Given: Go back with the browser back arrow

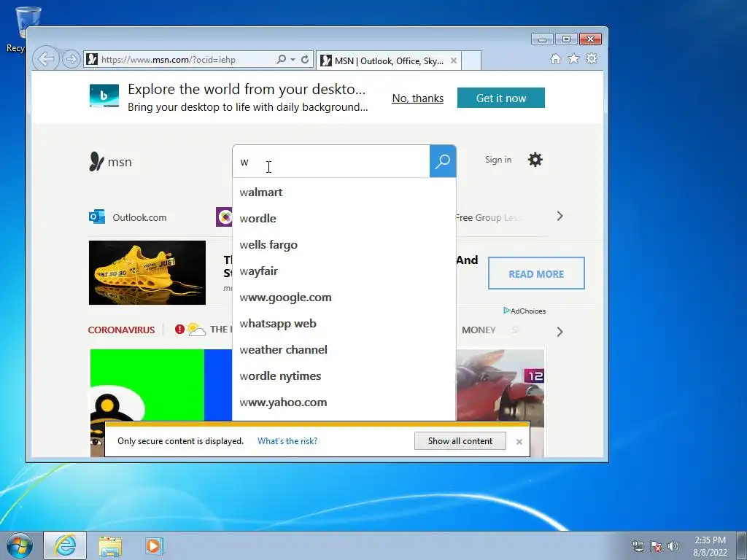Looking at the screenshot, I should point(46,60).
